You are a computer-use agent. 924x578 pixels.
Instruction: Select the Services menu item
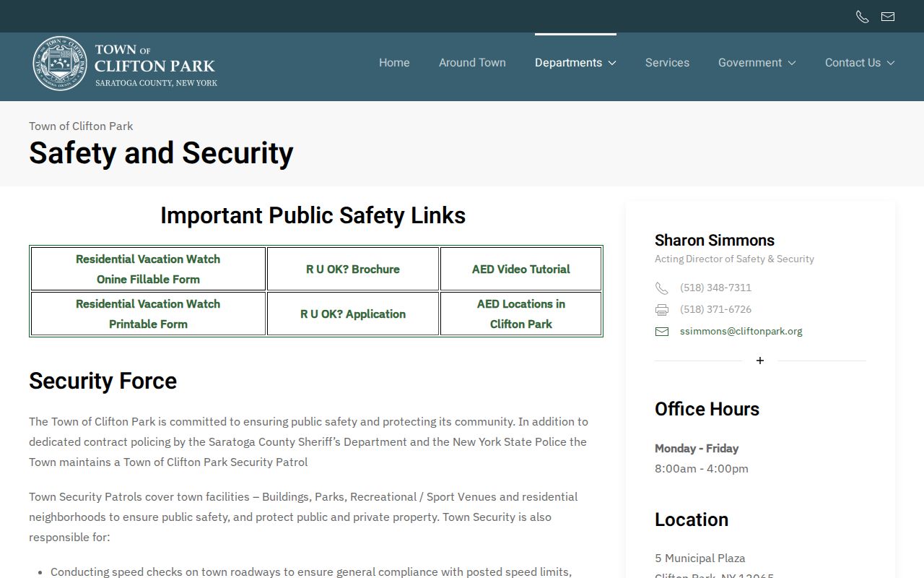click(x=667, y=63)
